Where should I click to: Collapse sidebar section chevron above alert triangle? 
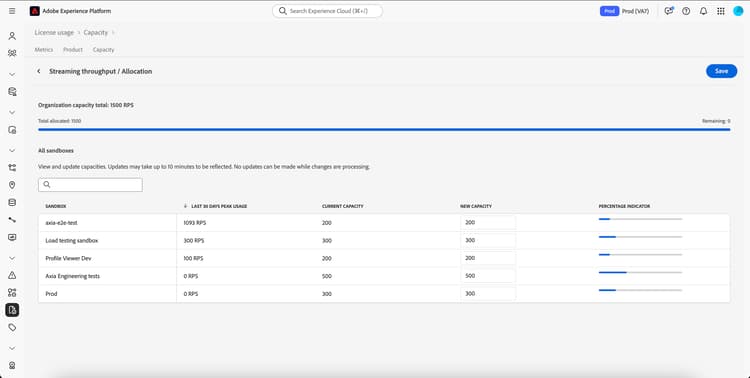tap(12, 258)
